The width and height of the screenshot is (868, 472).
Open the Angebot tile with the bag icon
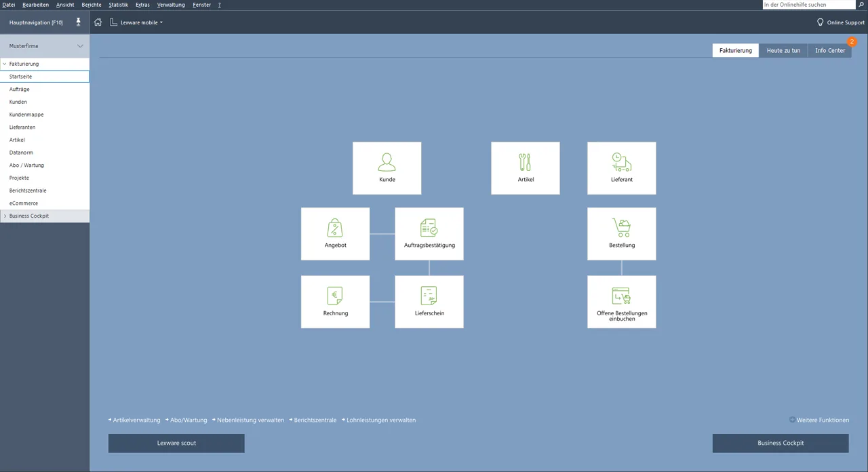pyautogui.click(x=336, y=234)
